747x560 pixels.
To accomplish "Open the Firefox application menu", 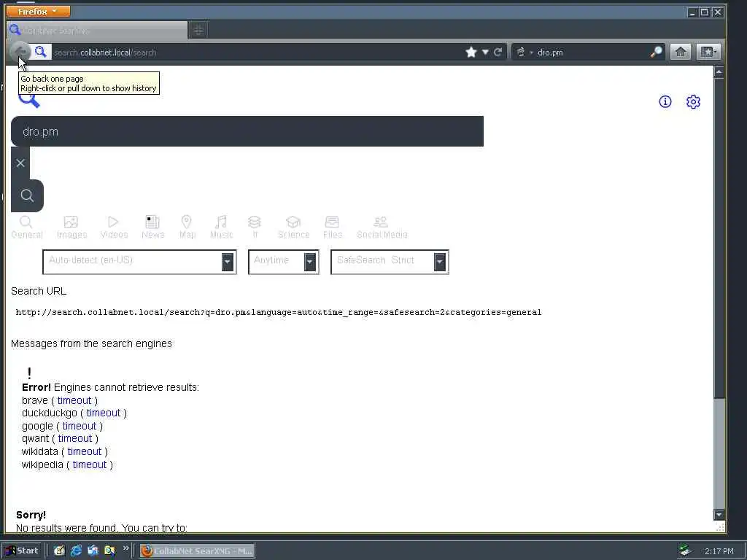I will pyautogui.click(x=38, y=11).
